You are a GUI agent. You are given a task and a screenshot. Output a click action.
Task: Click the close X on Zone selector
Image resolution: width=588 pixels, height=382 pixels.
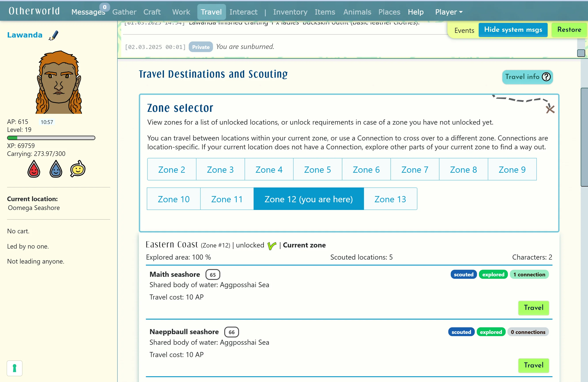tap(550, 109)
